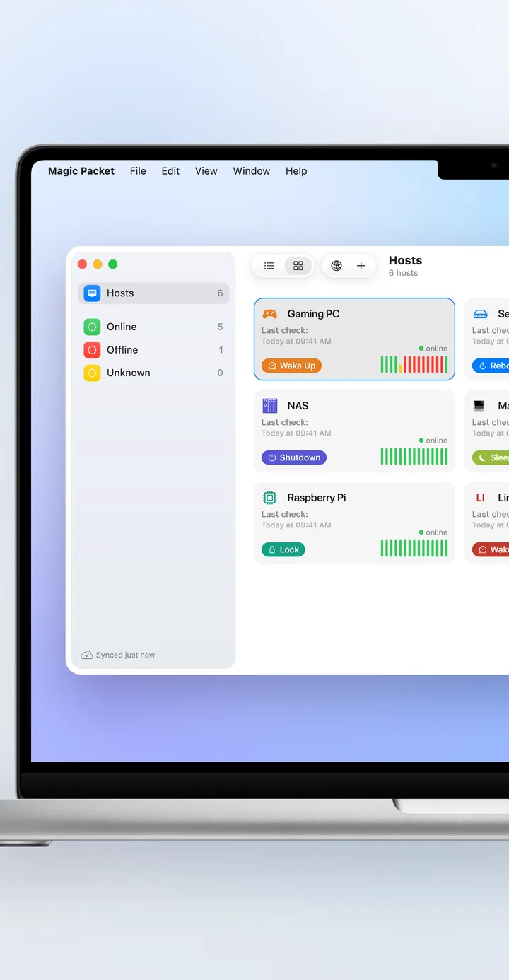
Task: Click the NAS drive icon
Action: click(270, 406)
